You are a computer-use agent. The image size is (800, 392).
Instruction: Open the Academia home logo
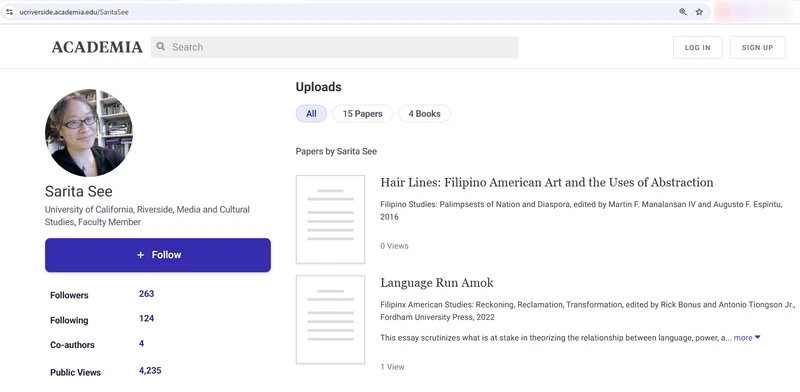pos(97,47)
